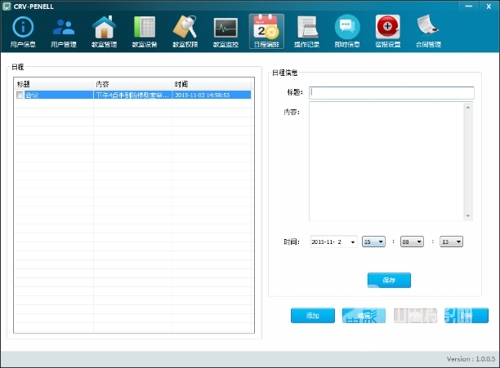Screen dimensions: 500x368
Task: Click the content box scrollbar down arrow
Action: (468, 216)
